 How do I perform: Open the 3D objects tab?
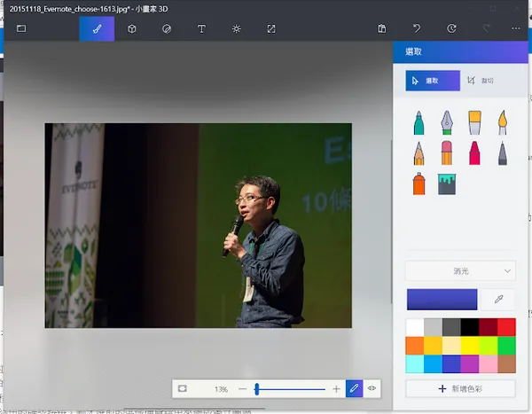131,28
